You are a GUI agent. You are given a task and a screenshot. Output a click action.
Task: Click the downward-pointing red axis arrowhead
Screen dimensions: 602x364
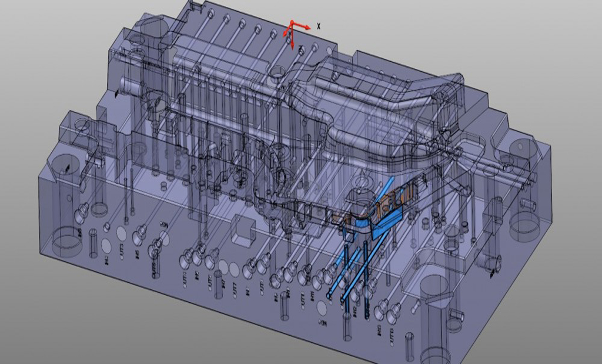(292, 48)
